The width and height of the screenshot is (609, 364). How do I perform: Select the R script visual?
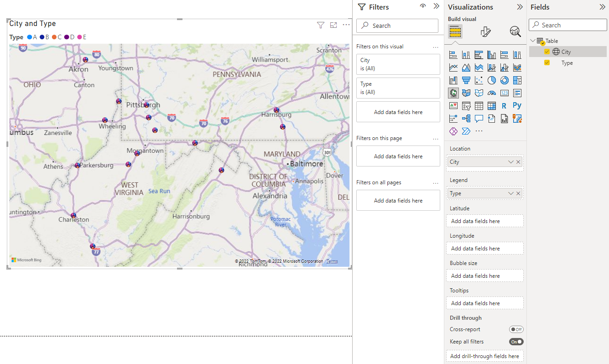tap(504, 106)
